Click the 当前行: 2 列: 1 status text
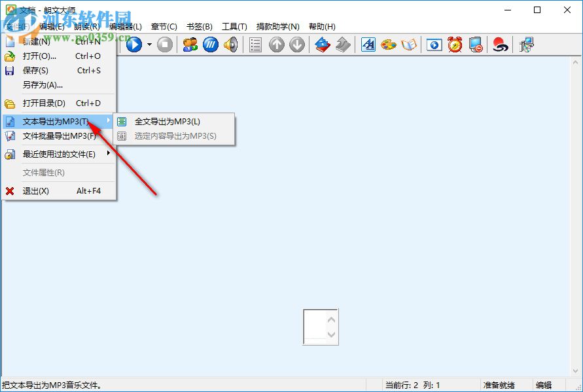The width and height of the screenshot is (583, 392). pyautogui.click(x=412, y=385)
